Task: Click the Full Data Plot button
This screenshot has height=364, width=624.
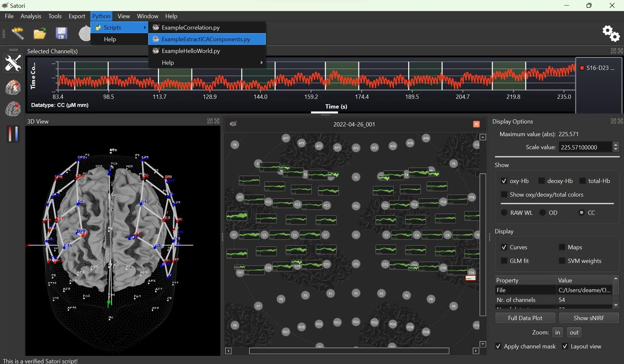Action: coord(525,318)
